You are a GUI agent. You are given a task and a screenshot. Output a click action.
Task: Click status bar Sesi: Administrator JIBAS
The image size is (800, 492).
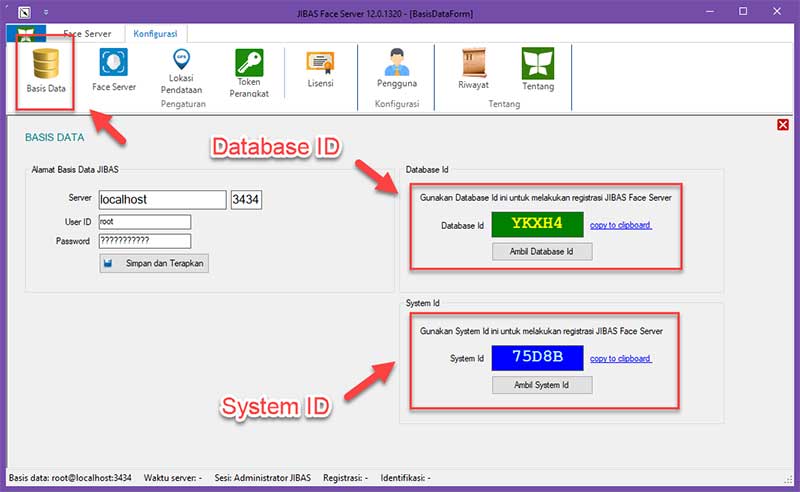pyautogui.click(x=262, y=478)
